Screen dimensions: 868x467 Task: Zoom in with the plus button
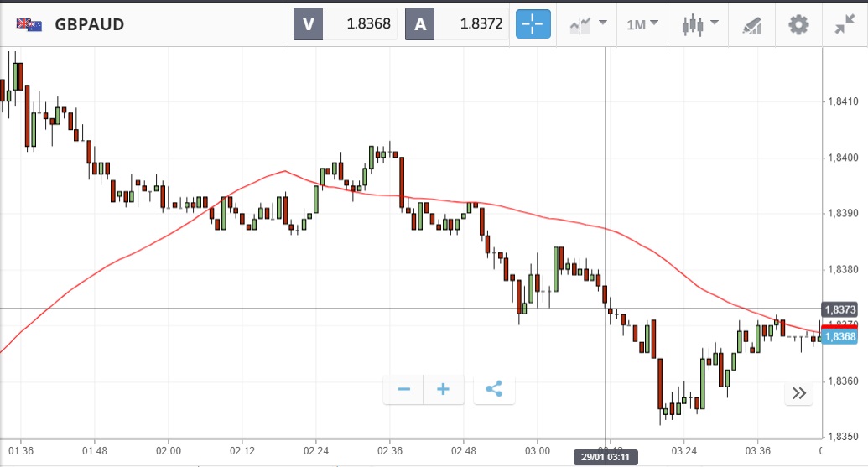tap(444, 389)
